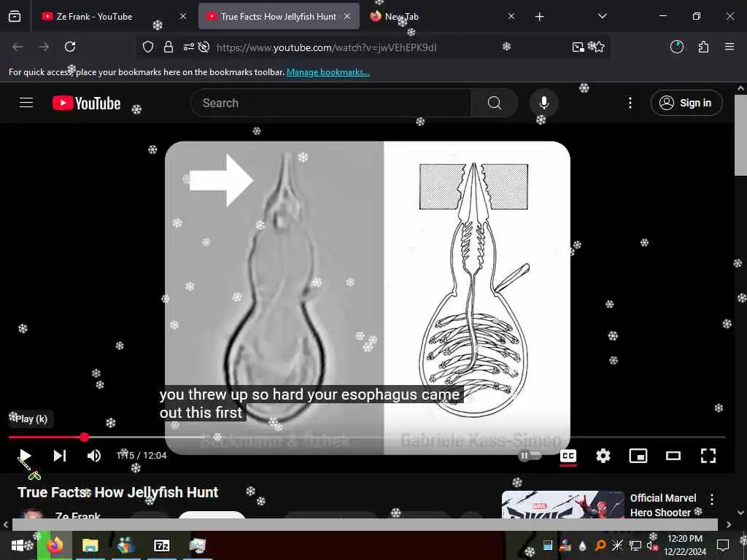
Task: Close the Ze Frank - YouTube tab
Action: (x=183, y=16)
